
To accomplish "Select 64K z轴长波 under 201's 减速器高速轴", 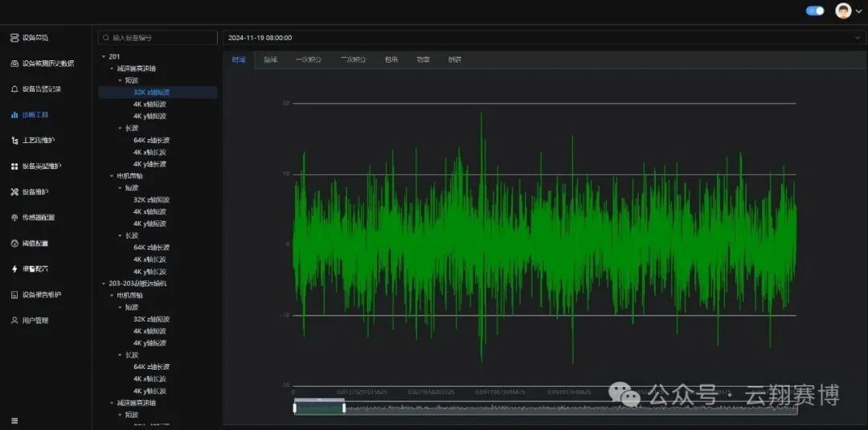I will pos(151,140).
